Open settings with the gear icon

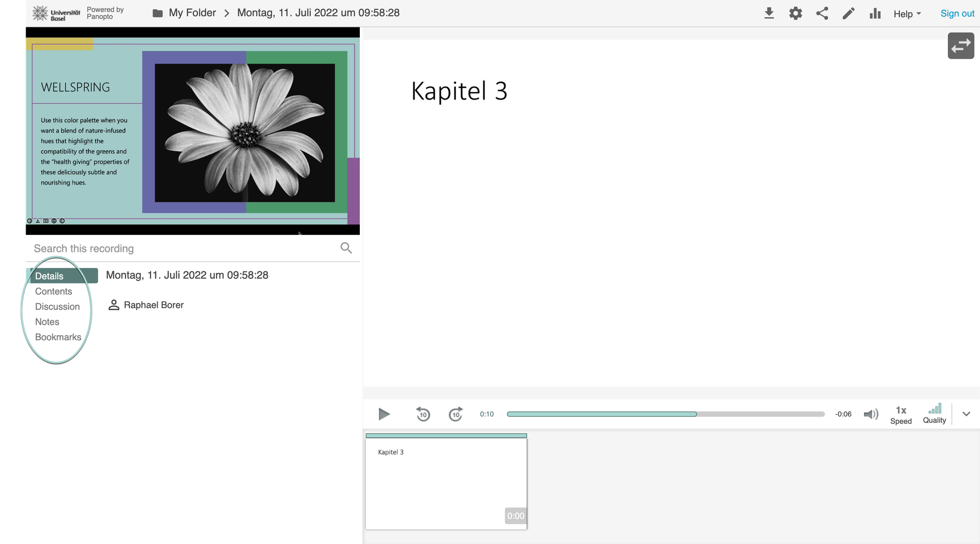pyautogui.click(x=795, y=13)
